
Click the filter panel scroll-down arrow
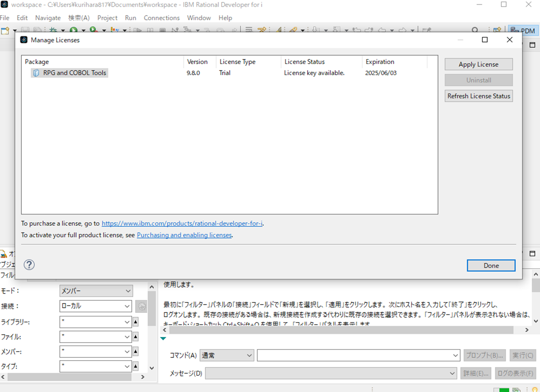point(152,368)
